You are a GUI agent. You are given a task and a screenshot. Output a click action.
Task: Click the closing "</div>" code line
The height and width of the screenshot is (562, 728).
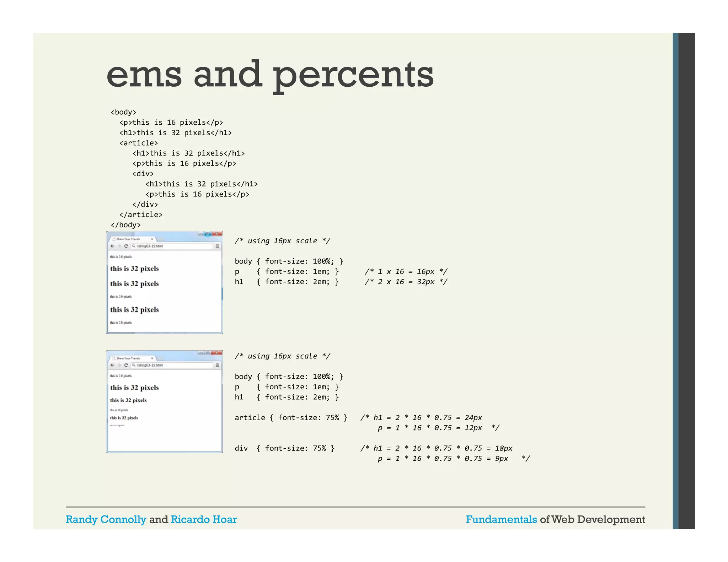[x=145, y=205]
